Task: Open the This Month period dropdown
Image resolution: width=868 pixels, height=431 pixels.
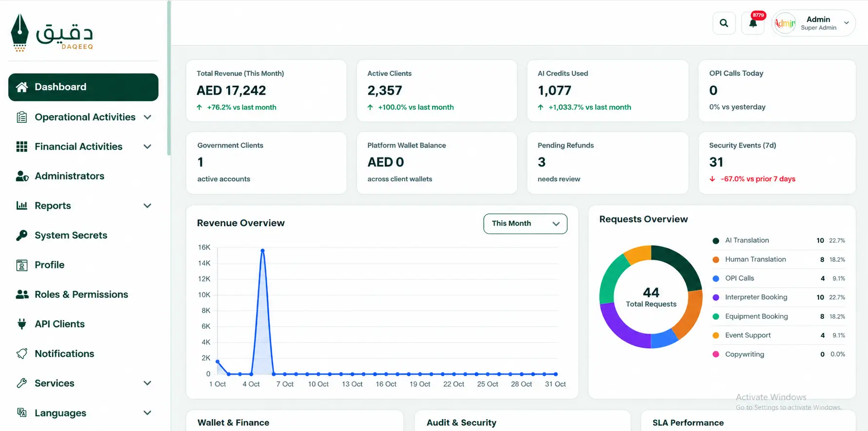Action: click(525, 224)
